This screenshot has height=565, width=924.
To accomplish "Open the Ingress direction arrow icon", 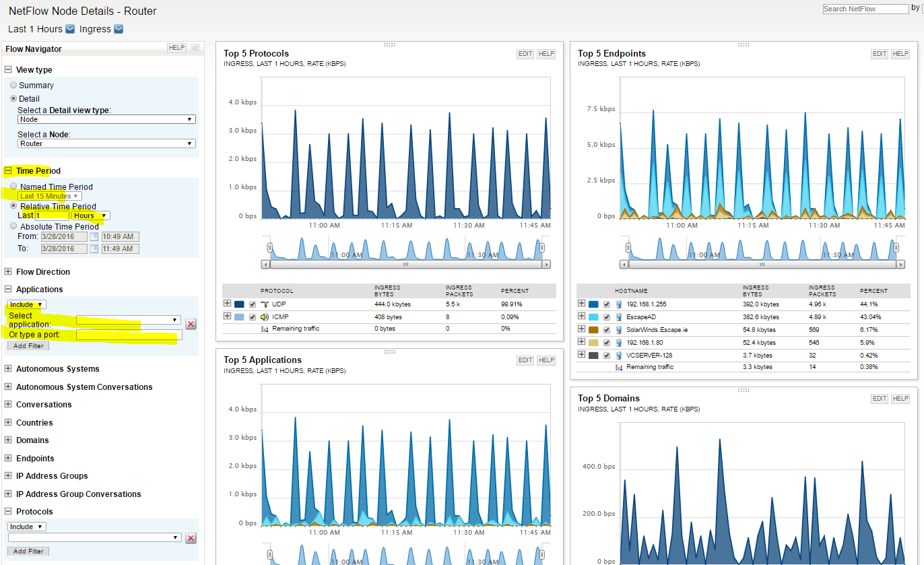I will (x=119, y=29).
